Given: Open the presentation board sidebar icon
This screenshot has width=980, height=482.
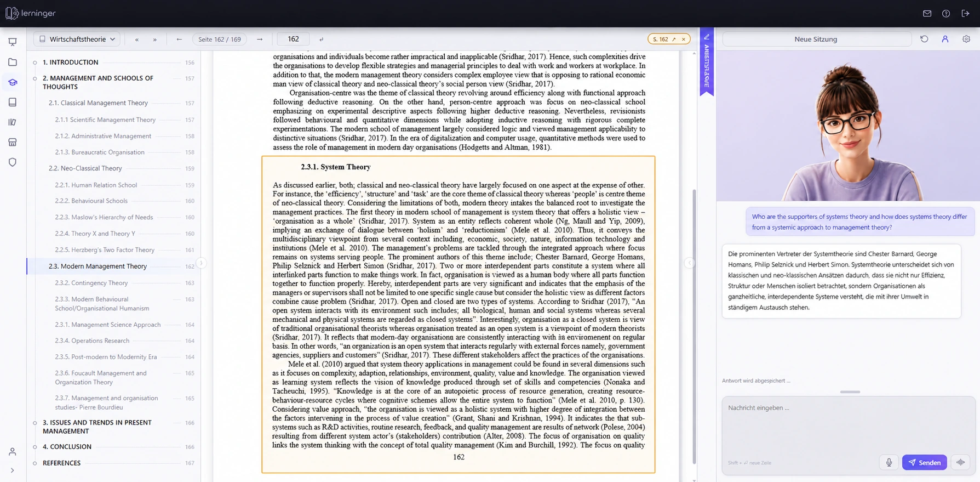Looking at the screenshot, I should [13, 42].
